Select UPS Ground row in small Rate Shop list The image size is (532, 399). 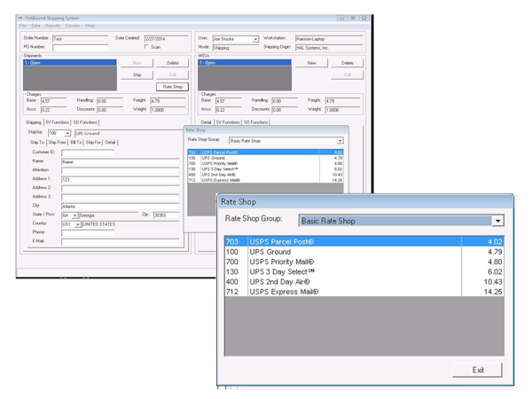[x=265, y=158]
